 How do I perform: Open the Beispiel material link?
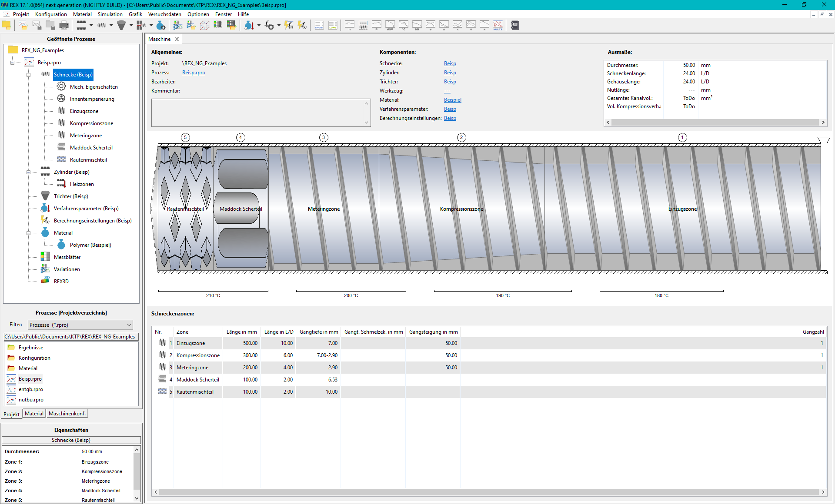[x=452, y=100]
